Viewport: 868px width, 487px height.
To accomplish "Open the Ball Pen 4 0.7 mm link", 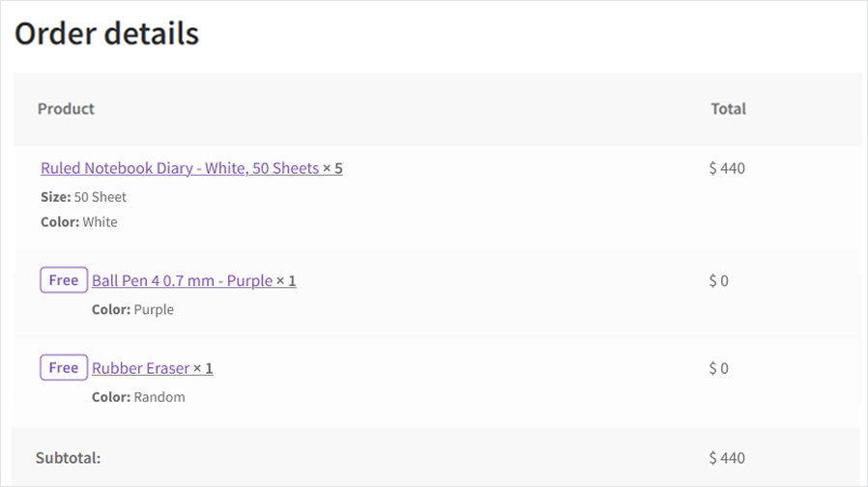I will pos(182,281).
